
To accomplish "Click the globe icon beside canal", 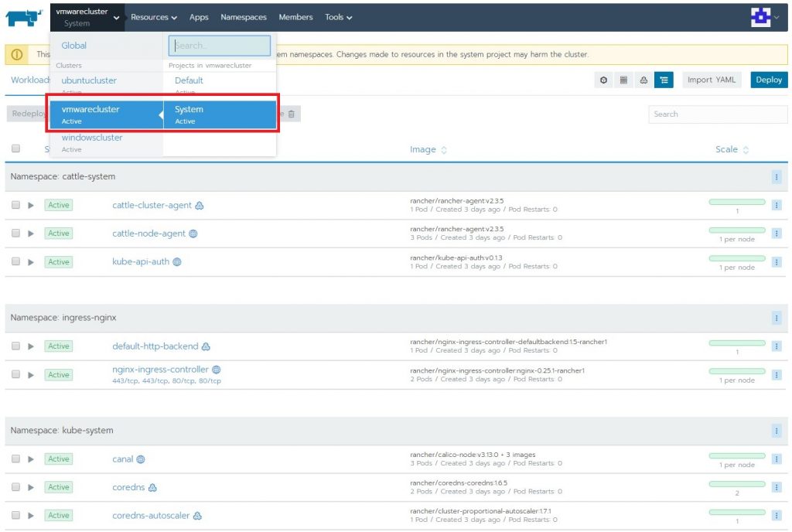I will click(141, 459).
